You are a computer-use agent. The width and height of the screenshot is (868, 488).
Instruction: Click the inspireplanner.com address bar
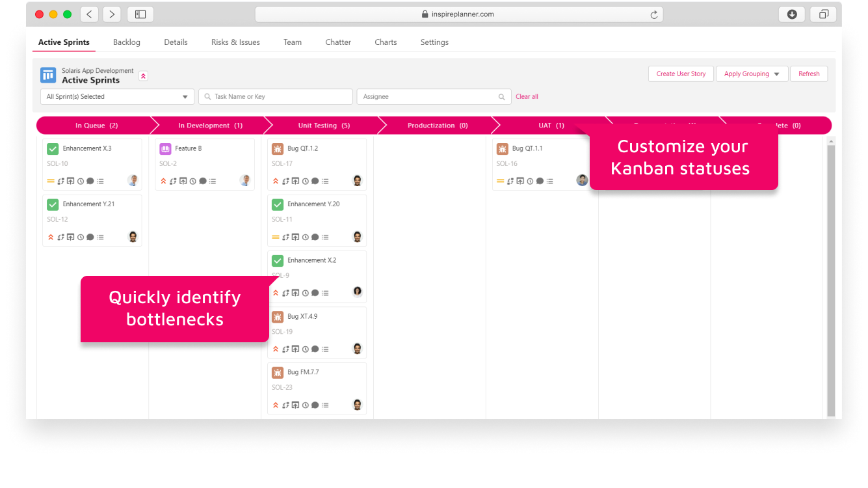coord(459,14)
